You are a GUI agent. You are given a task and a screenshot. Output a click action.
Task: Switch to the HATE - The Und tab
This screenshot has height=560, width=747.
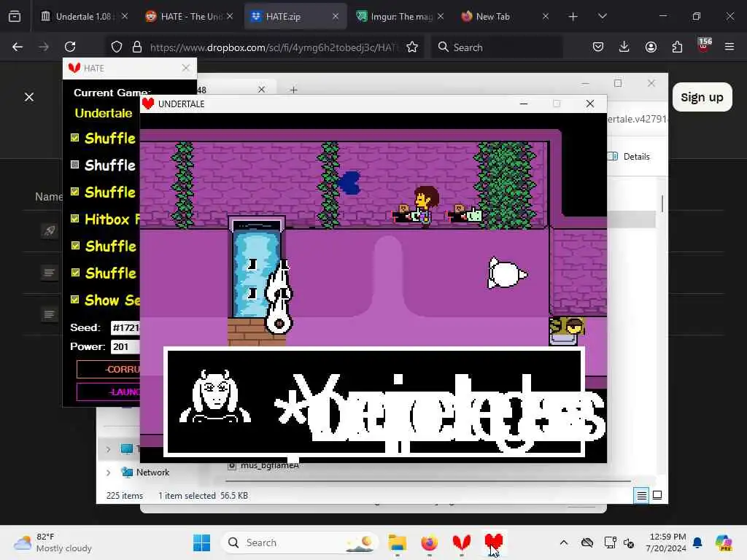pyautogui.click(x=190, y=17)
